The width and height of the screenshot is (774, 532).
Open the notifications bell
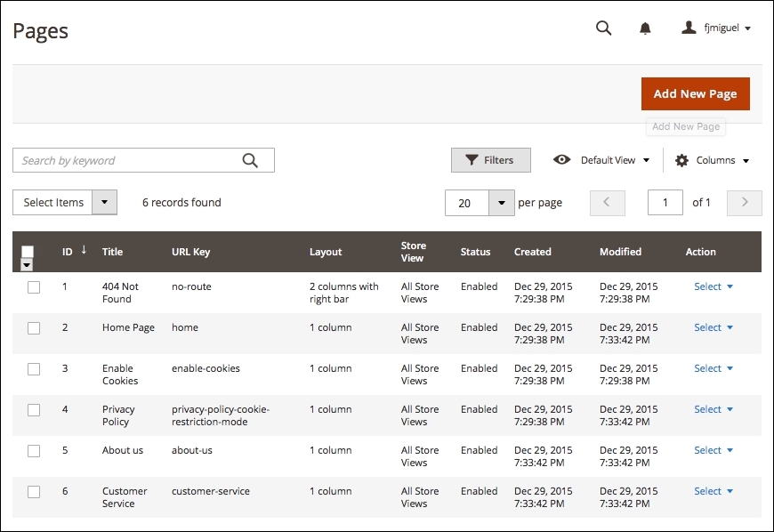click(644, 28)
